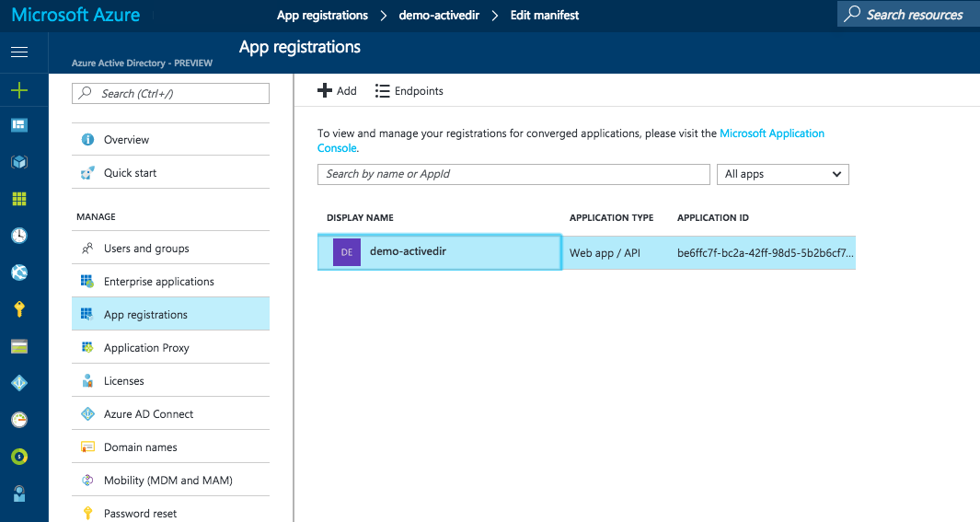Click the rocket icon beside Quick start
Viewport: 980px width, 522px height.
point(88,172)
